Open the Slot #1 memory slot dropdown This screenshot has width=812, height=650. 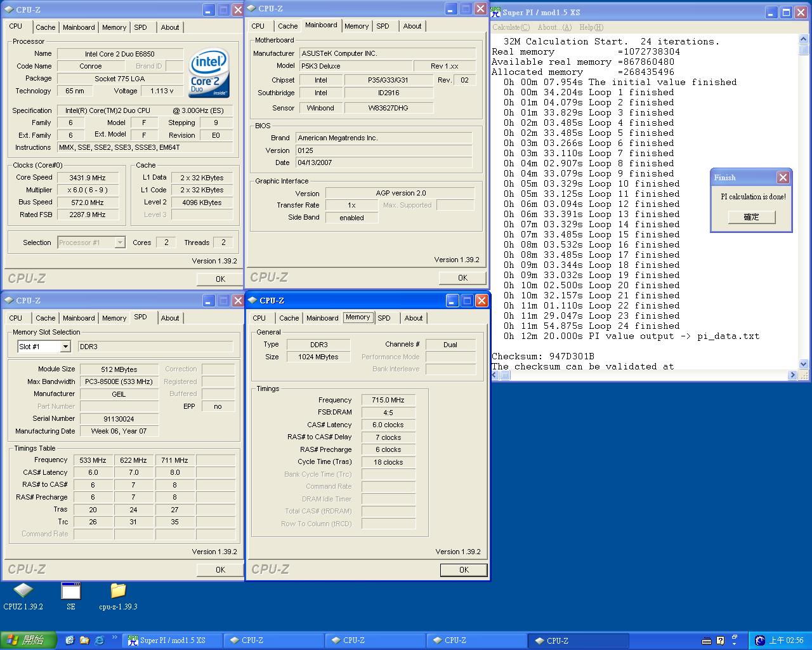(65, 347)
